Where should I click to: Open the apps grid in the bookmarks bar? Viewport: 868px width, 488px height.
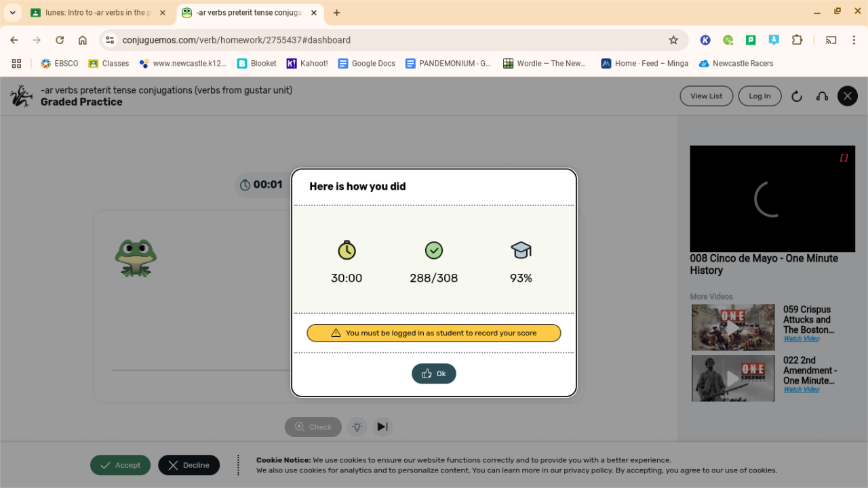point(17,64)
